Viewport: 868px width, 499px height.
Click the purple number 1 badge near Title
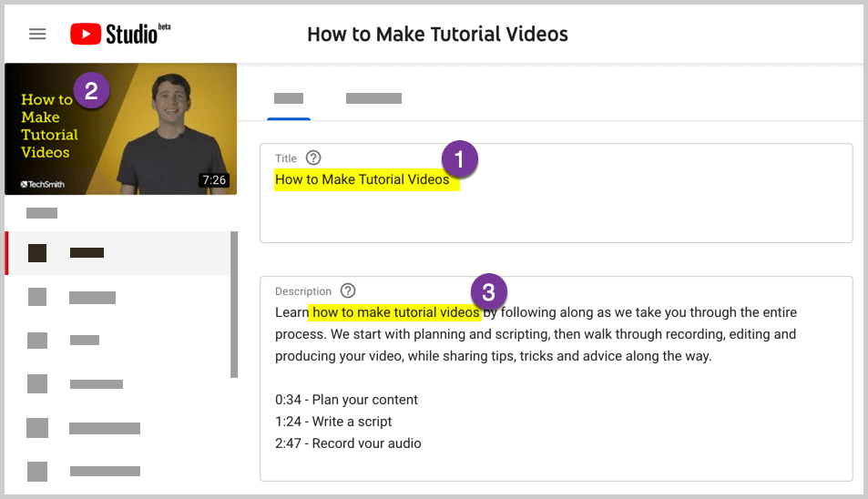[x=460, y=159]
